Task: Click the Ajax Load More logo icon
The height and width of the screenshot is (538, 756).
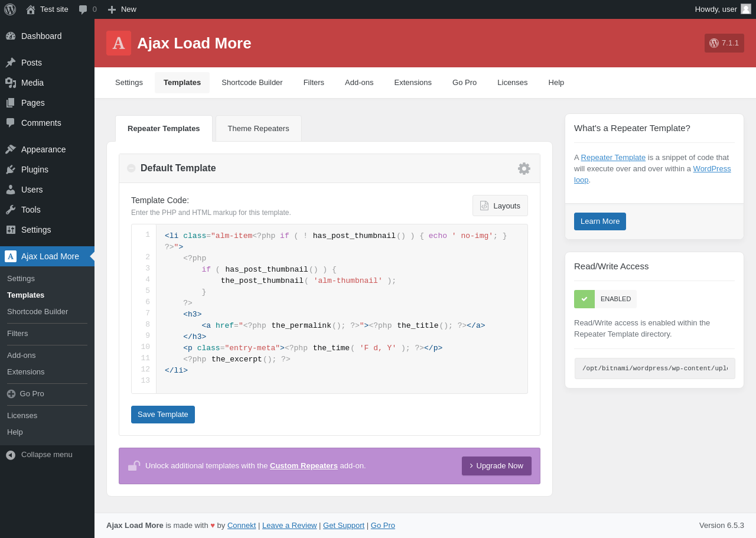Action: coord(119,43)
